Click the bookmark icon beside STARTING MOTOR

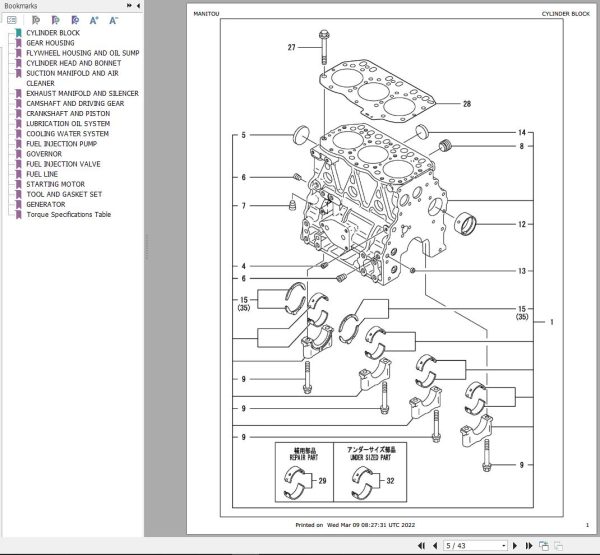click(x=18, y=184)
